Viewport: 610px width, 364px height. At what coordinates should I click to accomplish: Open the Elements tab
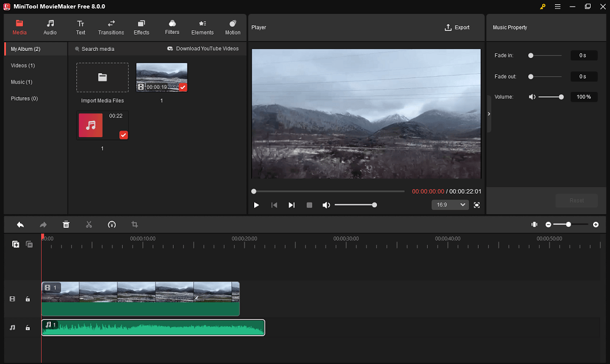(x=202, y=28)
